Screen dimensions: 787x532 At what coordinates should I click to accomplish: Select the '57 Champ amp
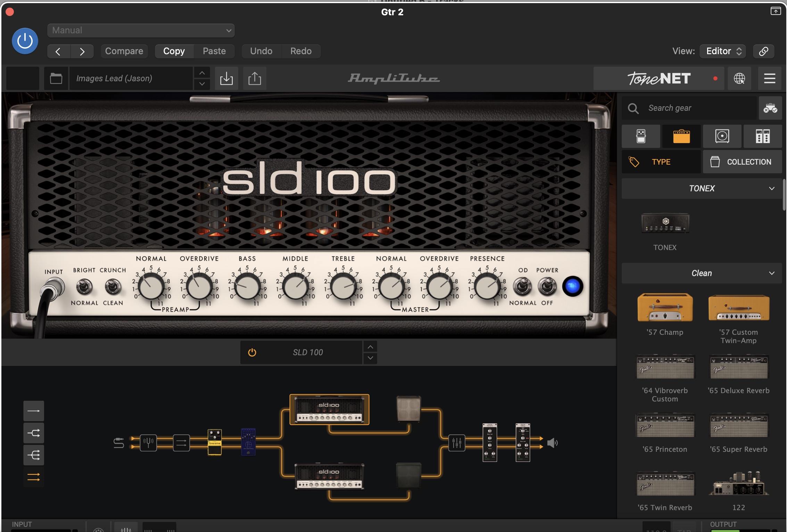point(665,308)
